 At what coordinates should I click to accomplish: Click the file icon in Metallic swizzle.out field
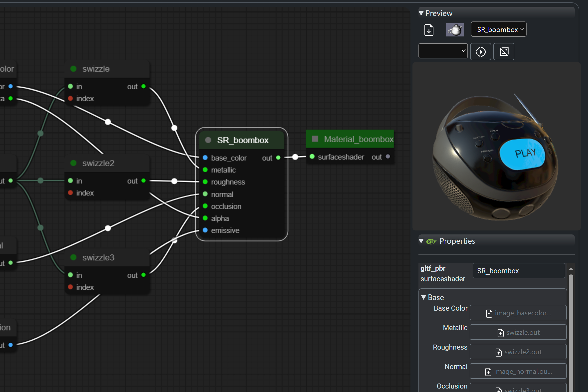point(500,333)
